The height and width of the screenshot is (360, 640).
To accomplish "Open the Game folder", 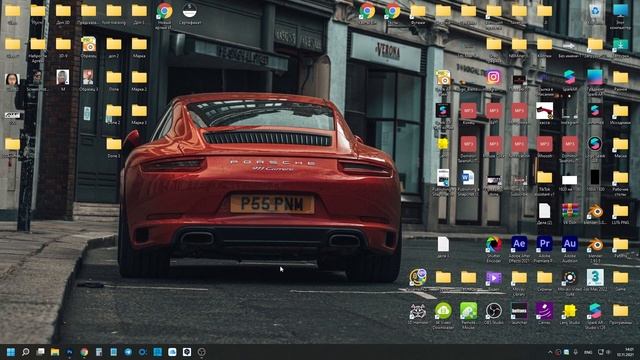I will click(x=620, y=278).
